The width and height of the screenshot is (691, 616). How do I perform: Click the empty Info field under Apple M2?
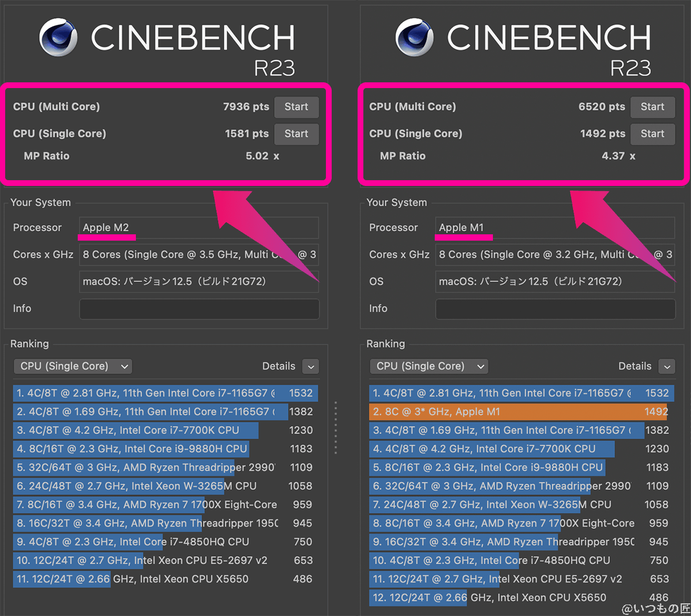[x=199, y=309]
